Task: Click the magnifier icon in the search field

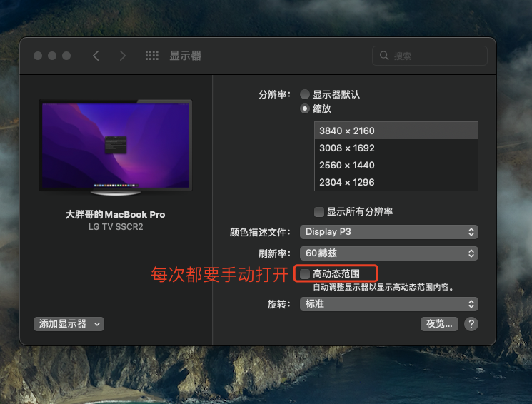Action: 384,56
